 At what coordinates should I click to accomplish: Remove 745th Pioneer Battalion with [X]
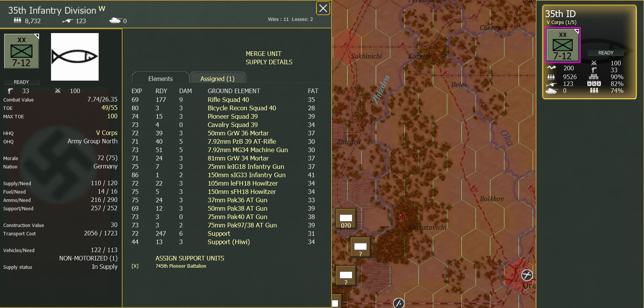pos(135,266)
